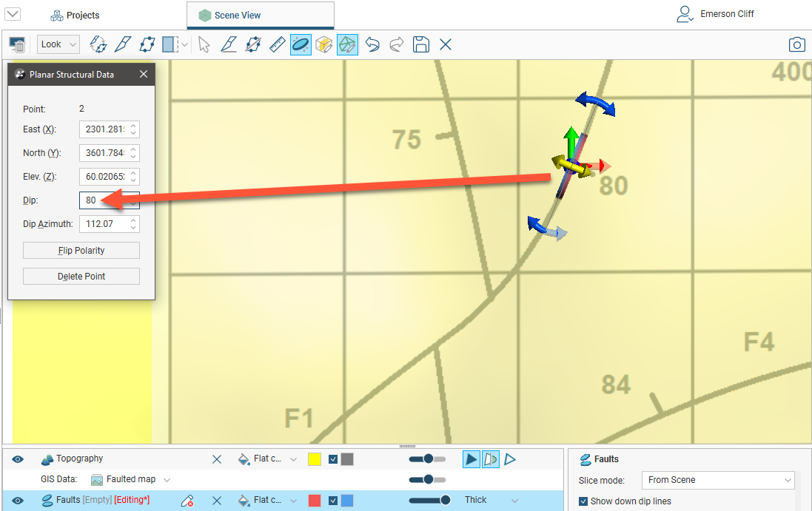Remove Faults from the scene list

(217, 501)
